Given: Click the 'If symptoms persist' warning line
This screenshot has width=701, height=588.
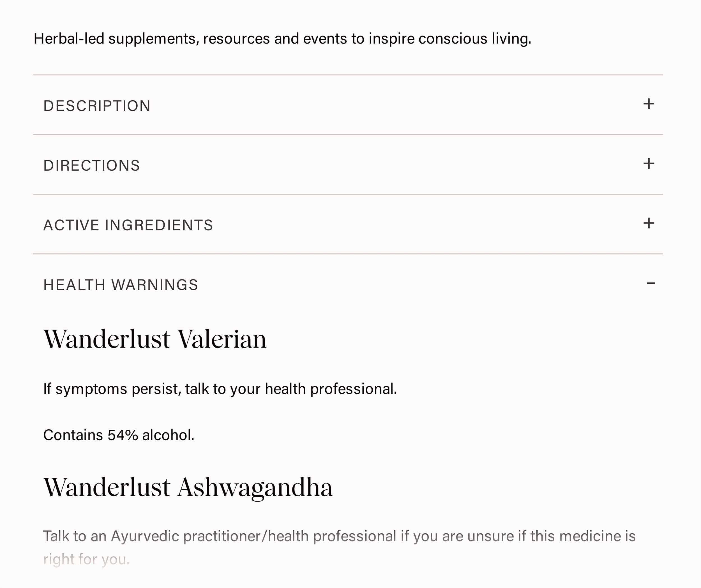Looking at the screenshot, I should point(220,389).
